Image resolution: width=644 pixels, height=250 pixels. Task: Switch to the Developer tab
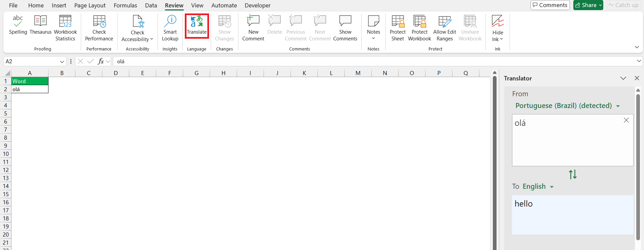pos(258,5)
